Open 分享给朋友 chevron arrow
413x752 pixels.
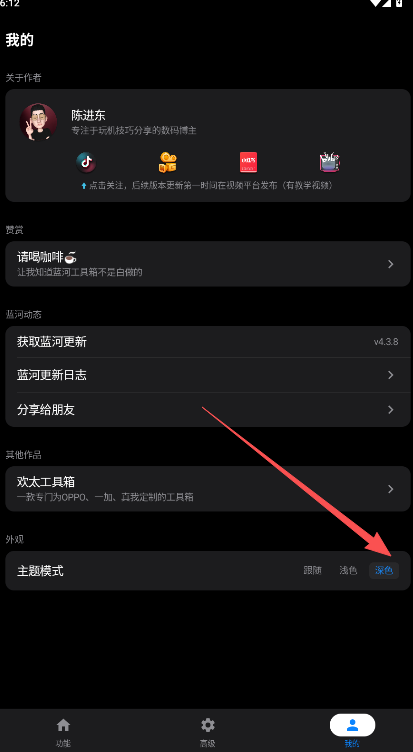[x=390, y=410]
